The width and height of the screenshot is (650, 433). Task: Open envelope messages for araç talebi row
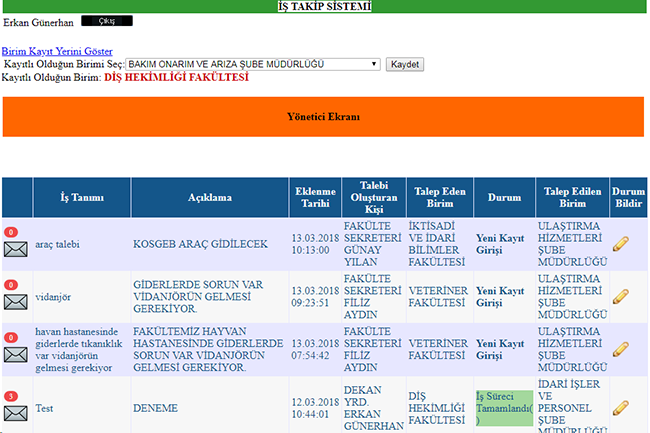tap(16, 249)
